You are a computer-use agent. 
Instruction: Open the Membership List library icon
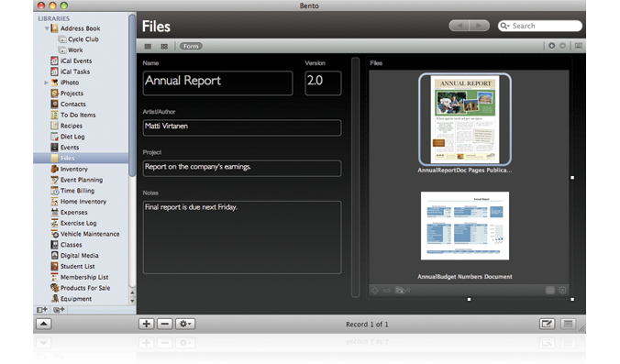point(54,277)
